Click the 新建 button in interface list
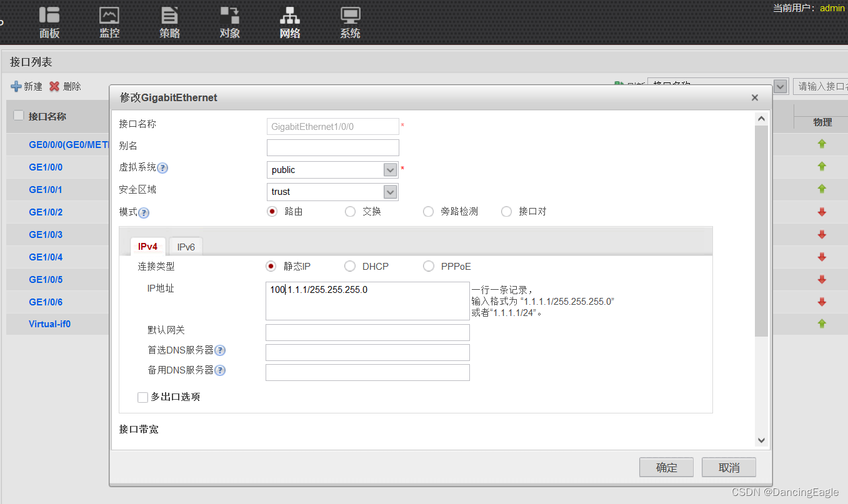The height and width of the screenshot is (504, 848). [x=27, y=86]
